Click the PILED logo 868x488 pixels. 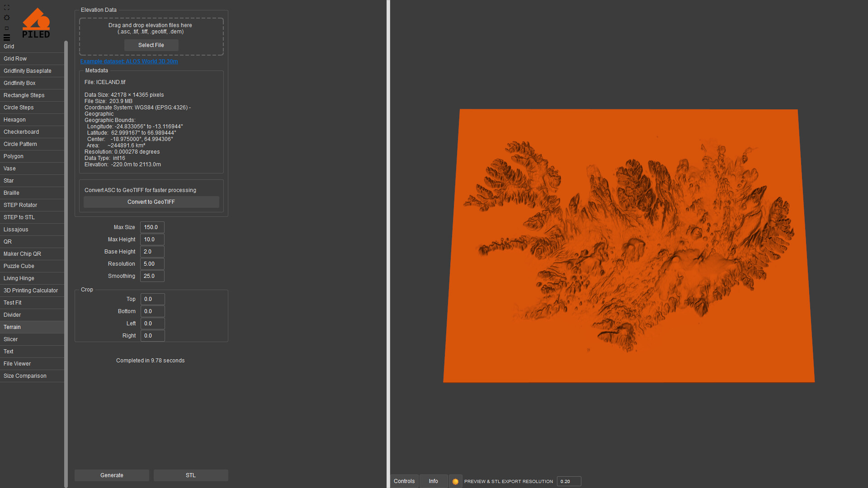(x=36, y=23)
